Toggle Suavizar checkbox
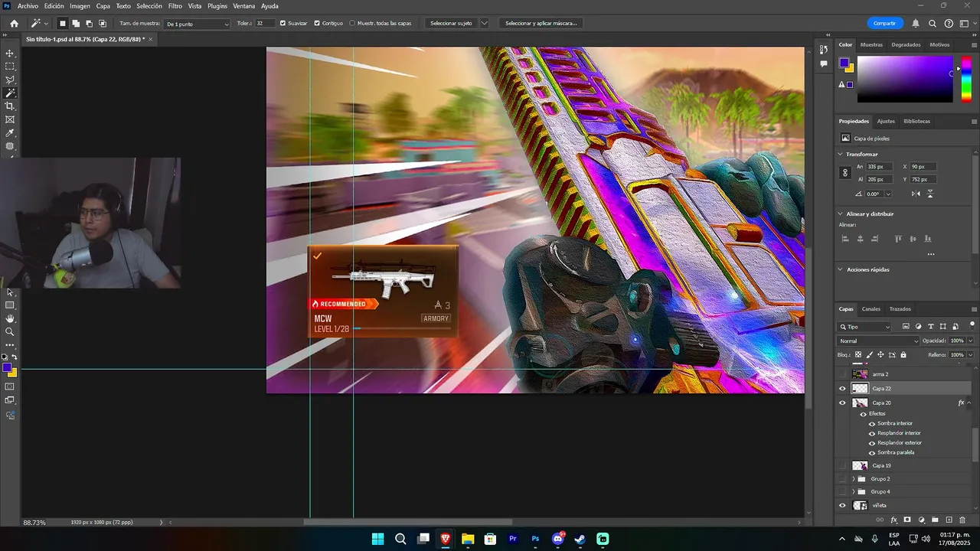Image resolution: width=980 pixels, height=551 pixels. [283, 23]
